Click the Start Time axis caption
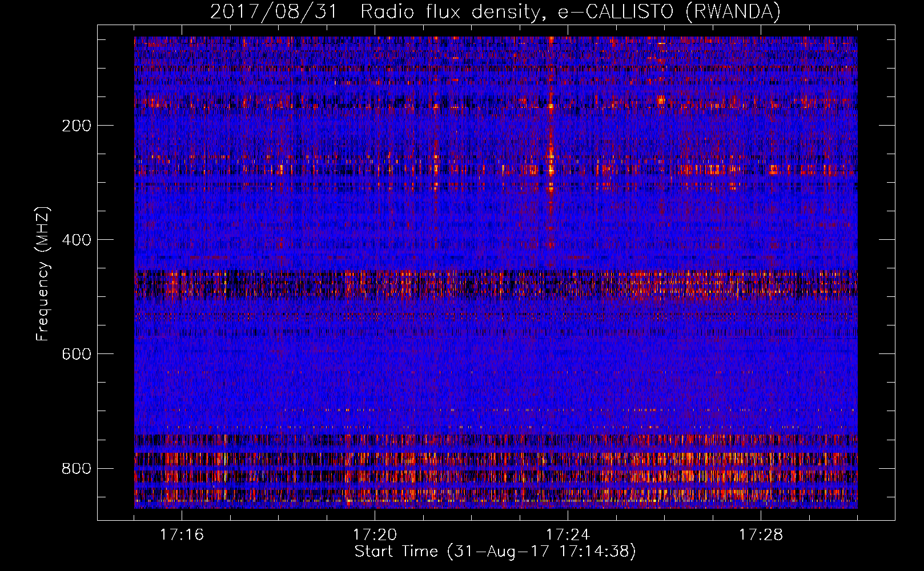The image size is (924, 571). coord(495,552)
